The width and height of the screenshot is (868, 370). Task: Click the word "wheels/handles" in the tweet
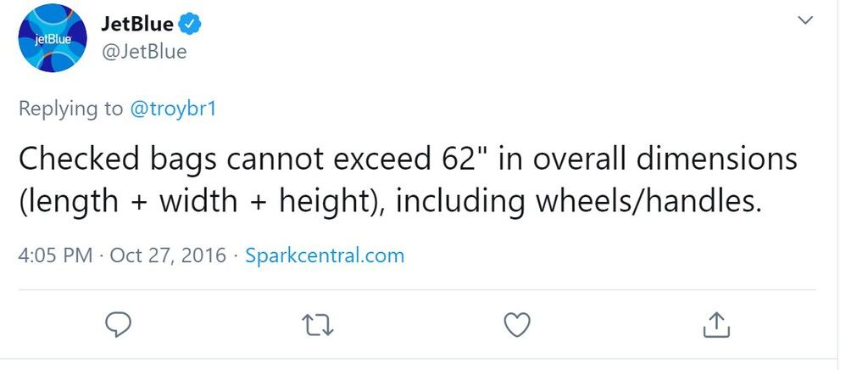pos(648,200)
